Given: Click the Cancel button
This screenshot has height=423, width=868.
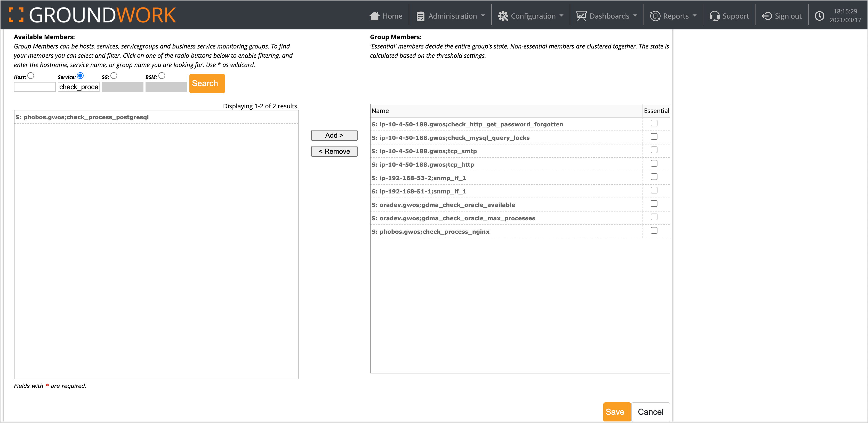Looking at the screenshot, I should click(x=651, y=412).
